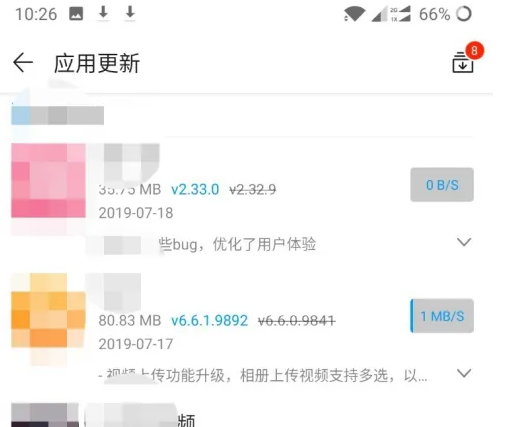Pause the download showing 0 B/S

pyautogui.click(x=442, y=185)
